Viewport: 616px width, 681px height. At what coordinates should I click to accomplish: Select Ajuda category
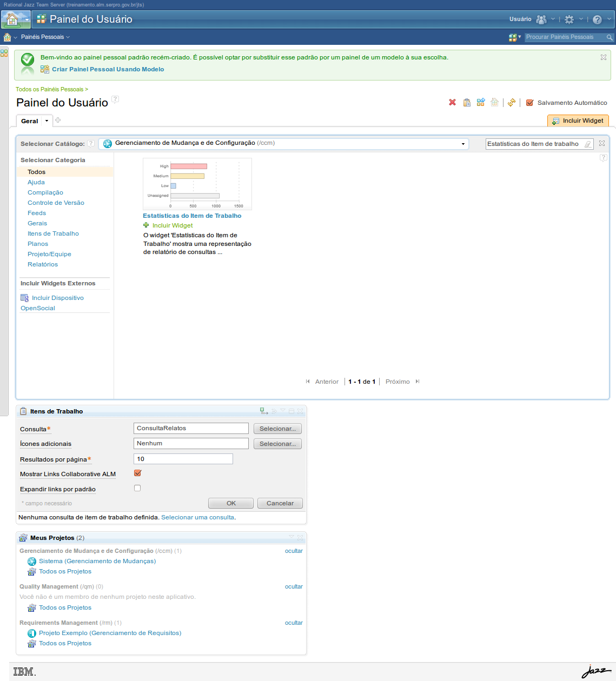36,182
